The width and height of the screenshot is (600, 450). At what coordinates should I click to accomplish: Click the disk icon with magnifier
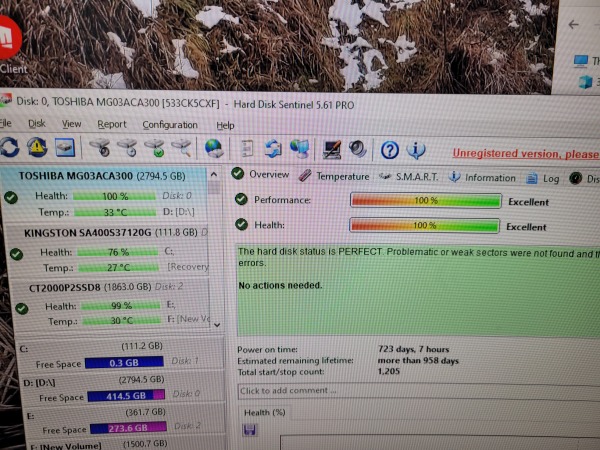[x=181, y=148]
